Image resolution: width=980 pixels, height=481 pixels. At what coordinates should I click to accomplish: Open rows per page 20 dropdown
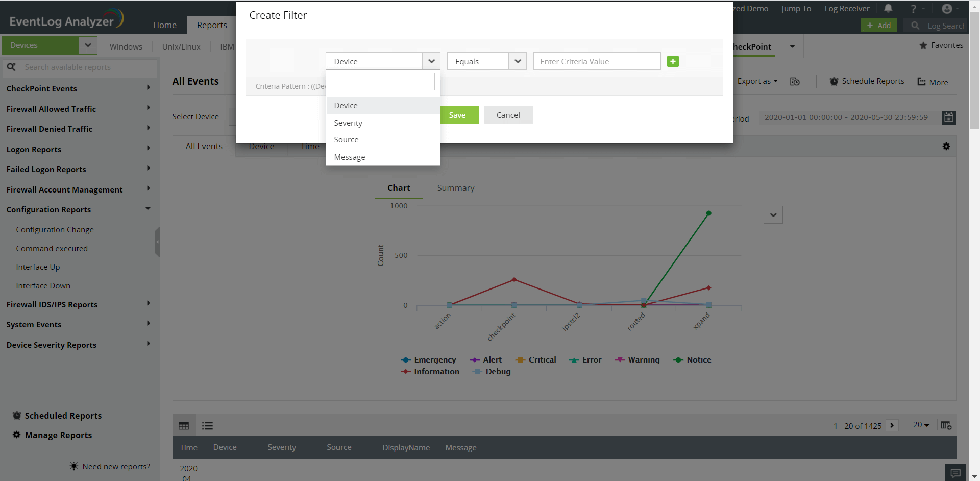click(921, 425)
